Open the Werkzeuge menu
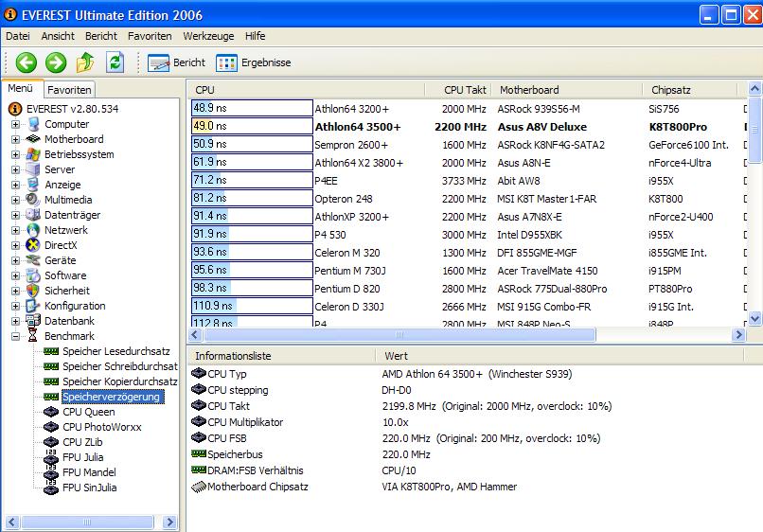 [x=208, y=36]
